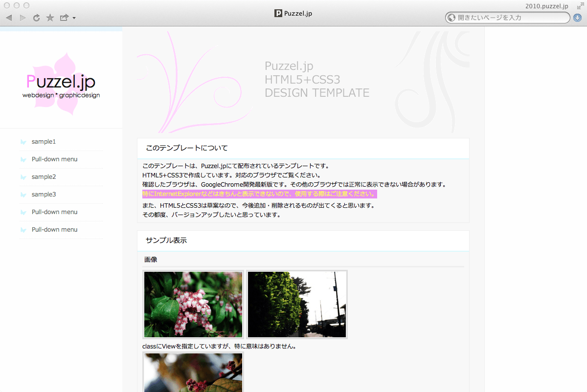The height and width of the screenshot is (392, 587).
Task: Click the pink flower photo thumbnail
Action: pyautogui.click(x=193, y=304)
